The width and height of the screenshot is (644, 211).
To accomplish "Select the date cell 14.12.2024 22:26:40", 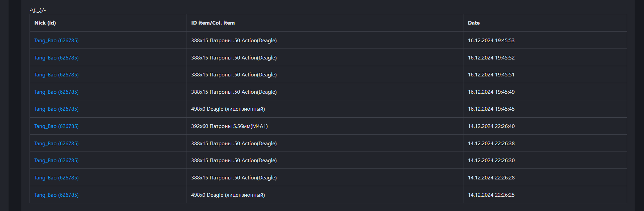I will coord(491,126).
